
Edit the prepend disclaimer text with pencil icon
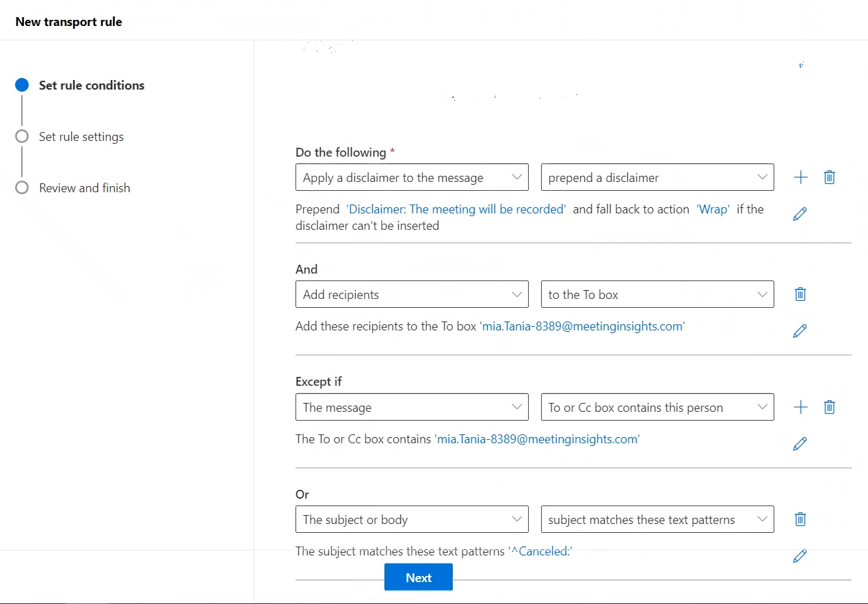pos(800,214)
